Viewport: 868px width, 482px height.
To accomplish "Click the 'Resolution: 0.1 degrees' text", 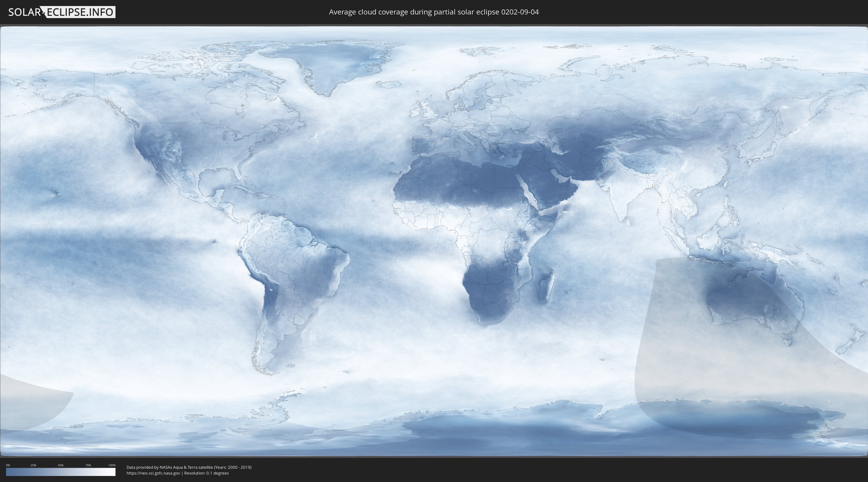I will tap(206, 473).
